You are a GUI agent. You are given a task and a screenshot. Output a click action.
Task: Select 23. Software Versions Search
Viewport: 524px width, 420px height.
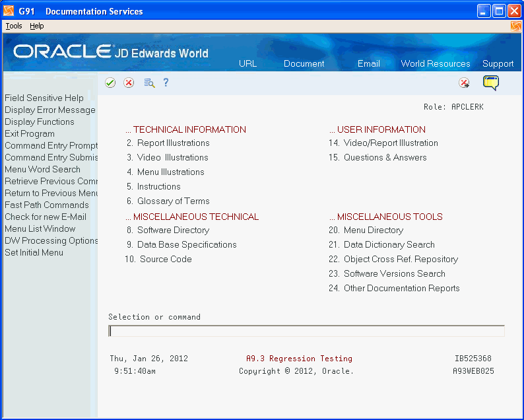(387, 274)
